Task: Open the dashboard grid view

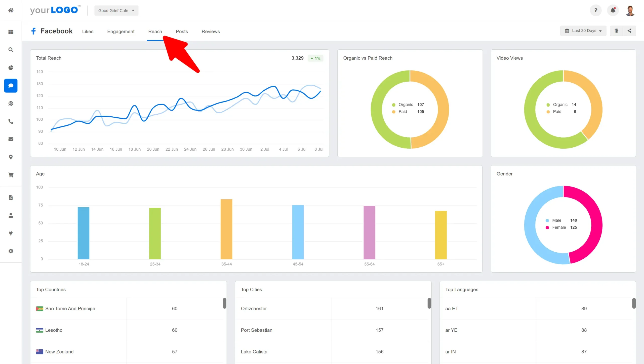Action: coord(11,31)
